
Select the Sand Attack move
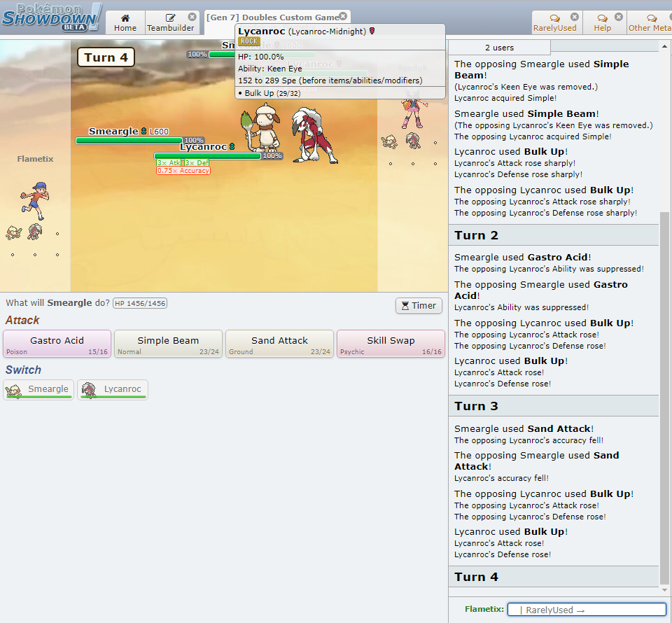tap(279, 344)
